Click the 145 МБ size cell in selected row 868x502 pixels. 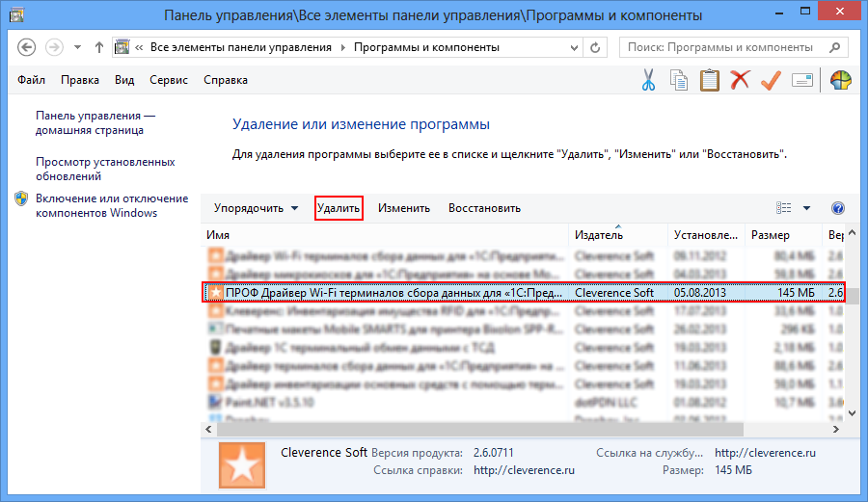[x=796, y=293]
